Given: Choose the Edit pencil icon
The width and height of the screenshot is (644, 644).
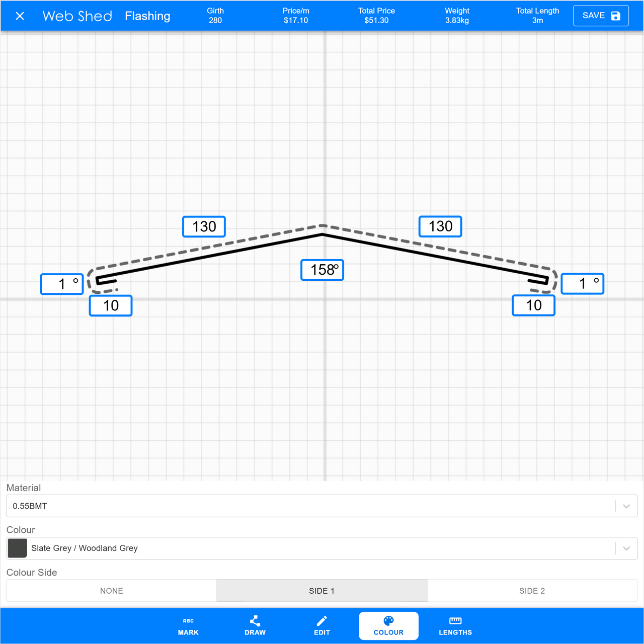Looking at the screenshot, I should 322,621.
